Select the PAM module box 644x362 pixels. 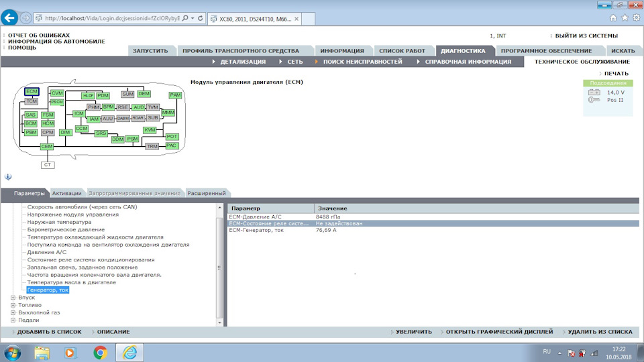175,95
